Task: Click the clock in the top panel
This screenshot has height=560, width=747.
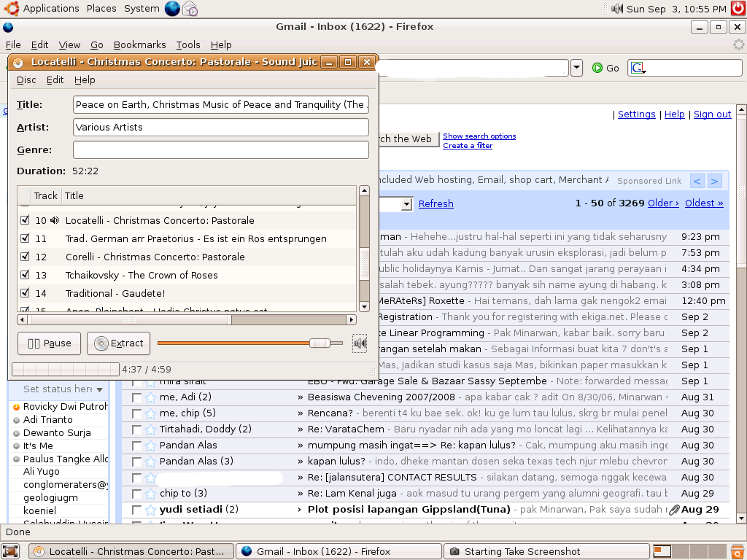Action: coord(676,9)
